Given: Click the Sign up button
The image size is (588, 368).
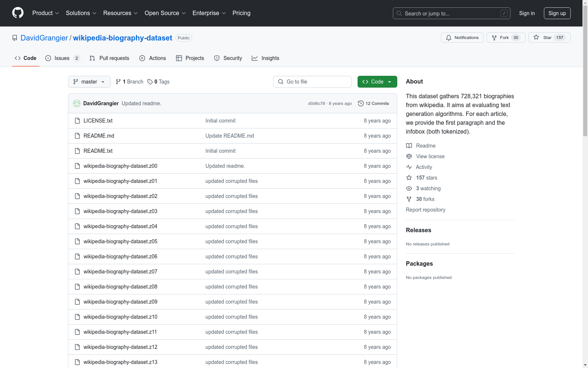Looking at the screenshot, I should click(x=557, y=13).
